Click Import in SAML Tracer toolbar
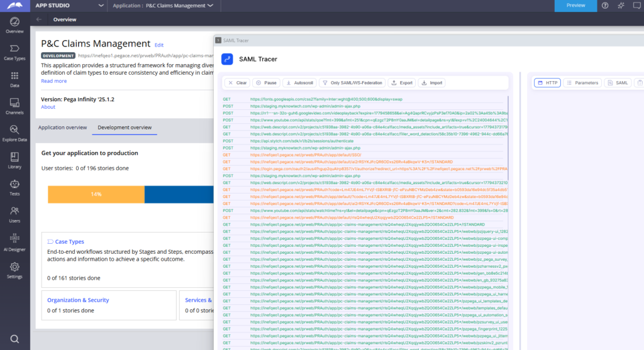The image size is (644, 350). [432, 83]
